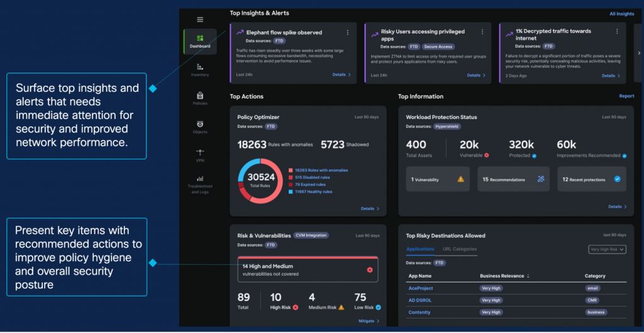
Task: Open the VPN sidebar icon
Action: click(200, 155)
